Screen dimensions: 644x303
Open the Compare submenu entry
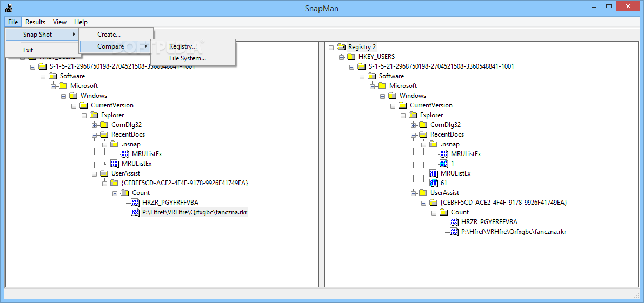pos(116,46)
